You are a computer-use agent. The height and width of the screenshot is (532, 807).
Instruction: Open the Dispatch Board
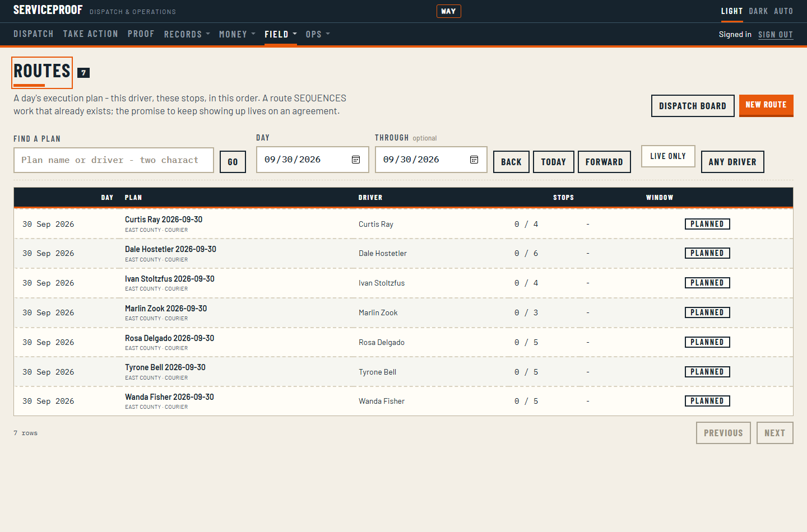point(693,106)
